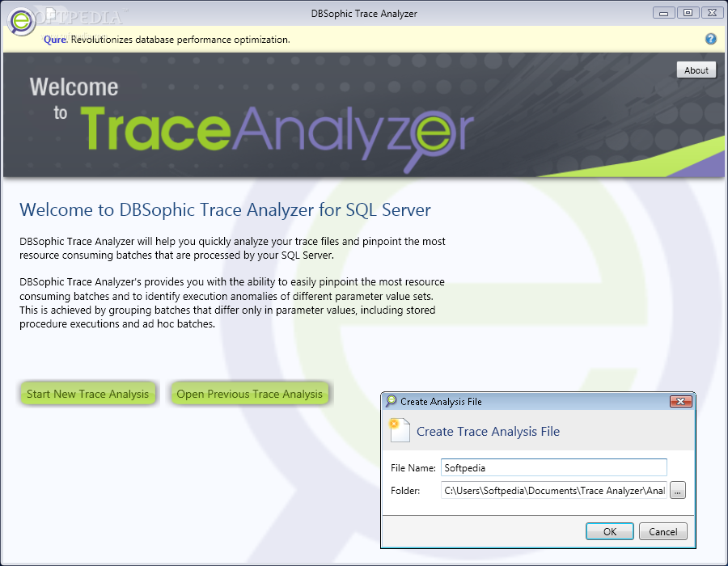Maximize the DBSophic Trace Analyzer window
This screenshot has width=728, height=566.
pos(688,13)
